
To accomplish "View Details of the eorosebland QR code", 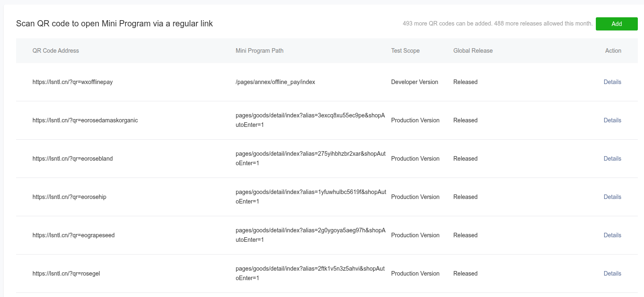I will 612,159.
